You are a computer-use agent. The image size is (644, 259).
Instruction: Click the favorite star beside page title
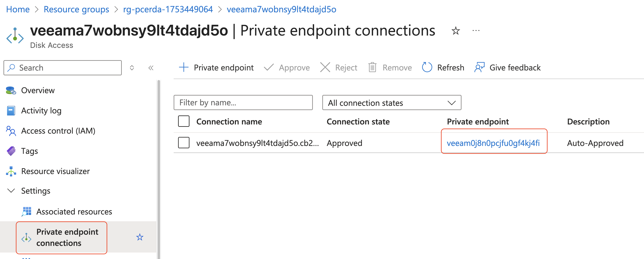[455, 31]
